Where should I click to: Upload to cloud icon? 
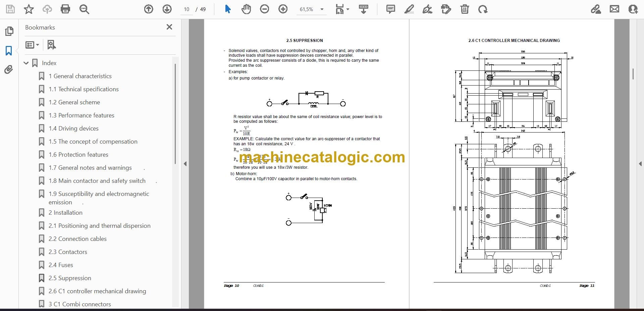coord(47,9)
